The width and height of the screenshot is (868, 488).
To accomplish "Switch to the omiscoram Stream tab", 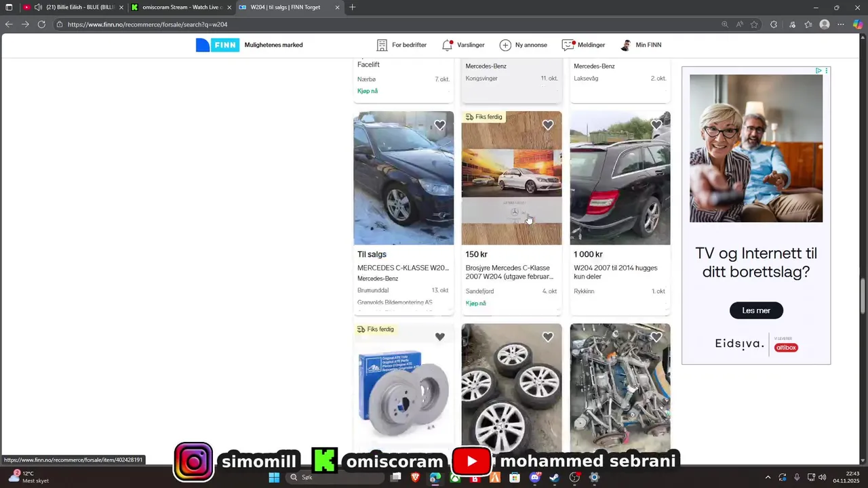I will (x=182, y=7).
